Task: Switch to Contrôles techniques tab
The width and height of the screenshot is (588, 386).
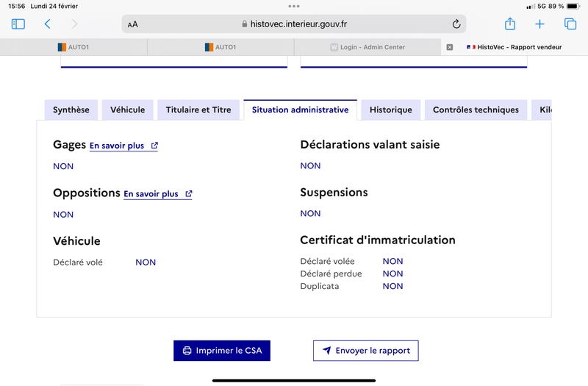Action: point(476,110)
